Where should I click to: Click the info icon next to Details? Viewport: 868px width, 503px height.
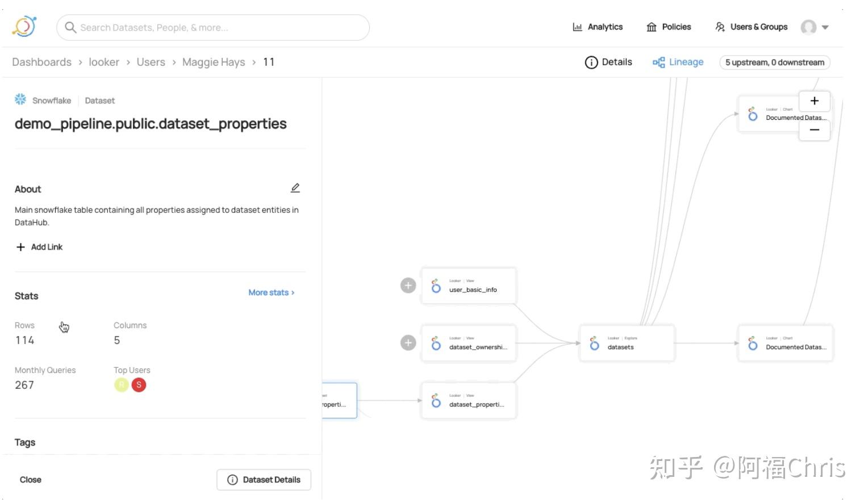(591, 62)
